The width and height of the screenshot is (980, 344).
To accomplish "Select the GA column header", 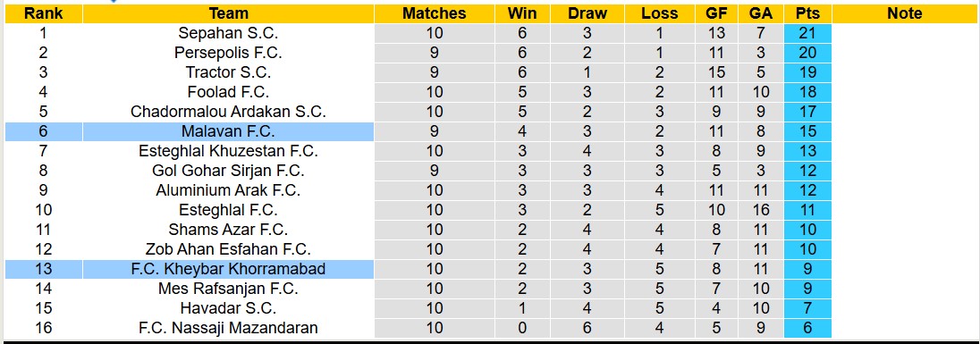I will [x=761, y=13].
